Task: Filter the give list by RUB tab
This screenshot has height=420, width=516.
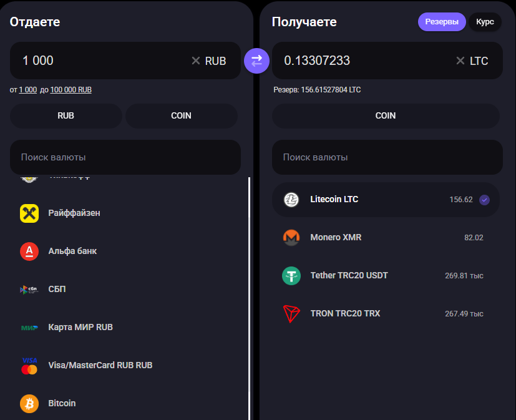Action: click(66, 116)
